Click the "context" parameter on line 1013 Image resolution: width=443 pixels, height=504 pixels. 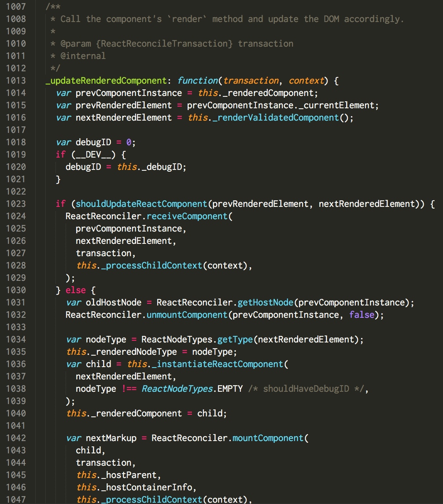(306, 81)
